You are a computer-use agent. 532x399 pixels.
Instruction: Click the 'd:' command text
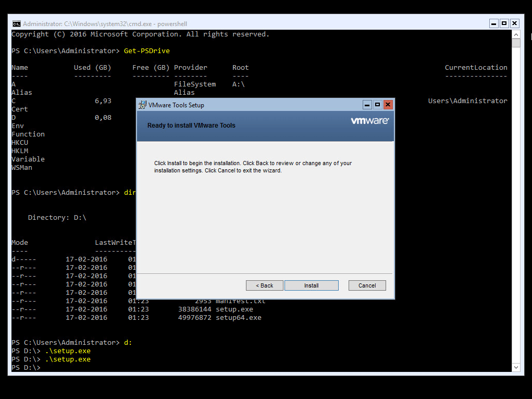[128, 343]
